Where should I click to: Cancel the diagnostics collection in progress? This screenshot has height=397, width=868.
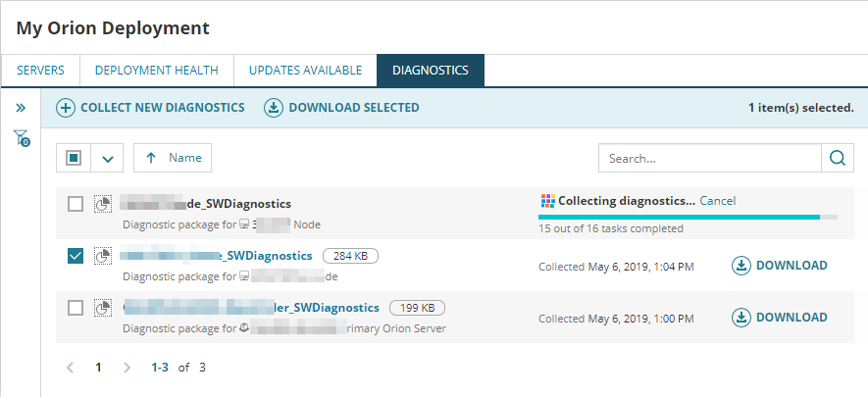pos(717,201)
